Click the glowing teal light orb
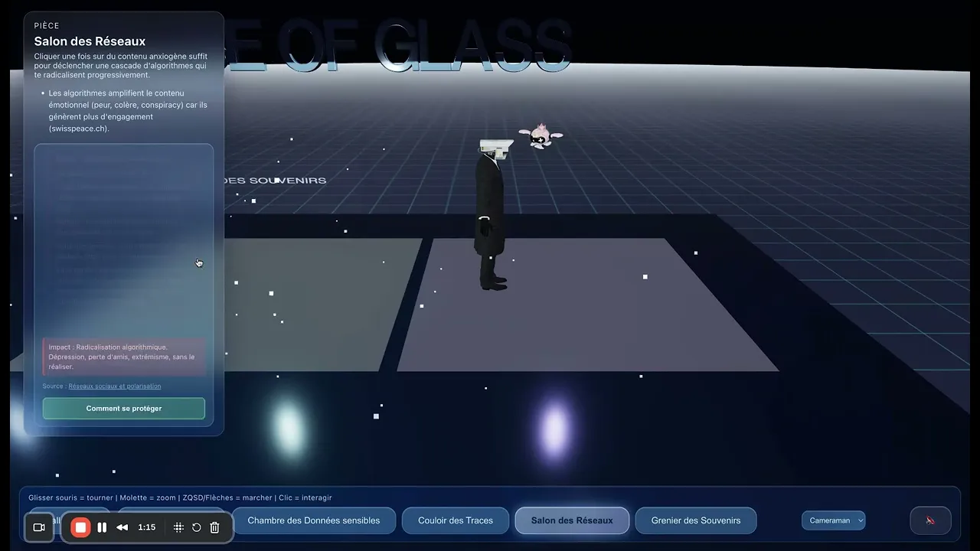Image resolution: width=980 pixels, height=551 pixels. [289, 427]
